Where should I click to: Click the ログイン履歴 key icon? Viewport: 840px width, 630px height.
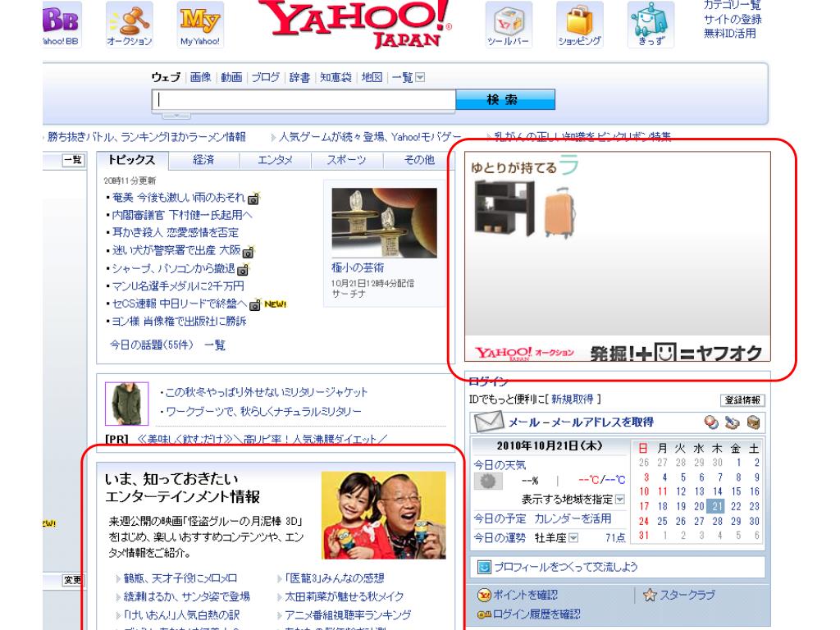[x=484, y=614]
